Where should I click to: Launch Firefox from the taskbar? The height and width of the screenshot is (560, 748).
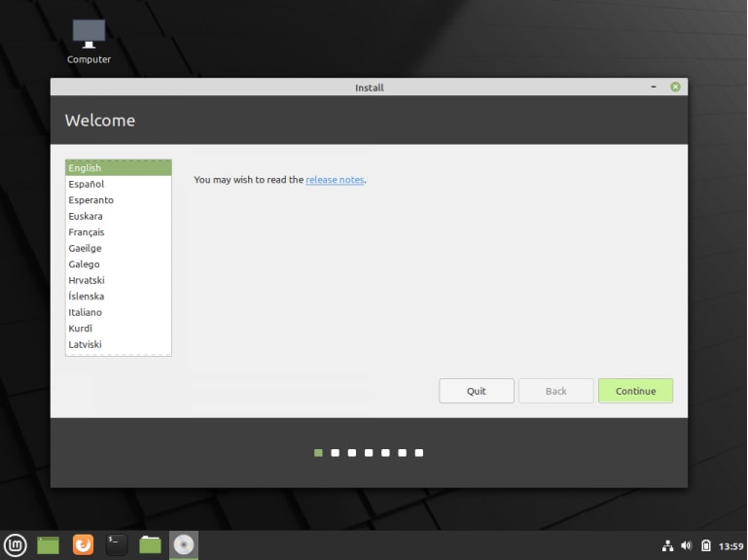click(x=83, y=544)
